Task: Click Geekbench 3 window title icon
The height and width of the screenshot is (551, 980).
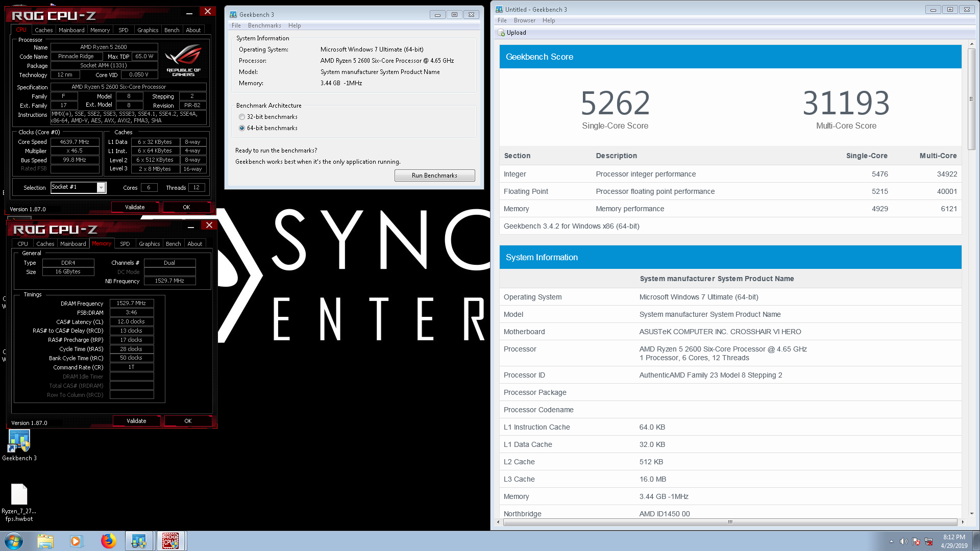Action: [x=233, y=14]
